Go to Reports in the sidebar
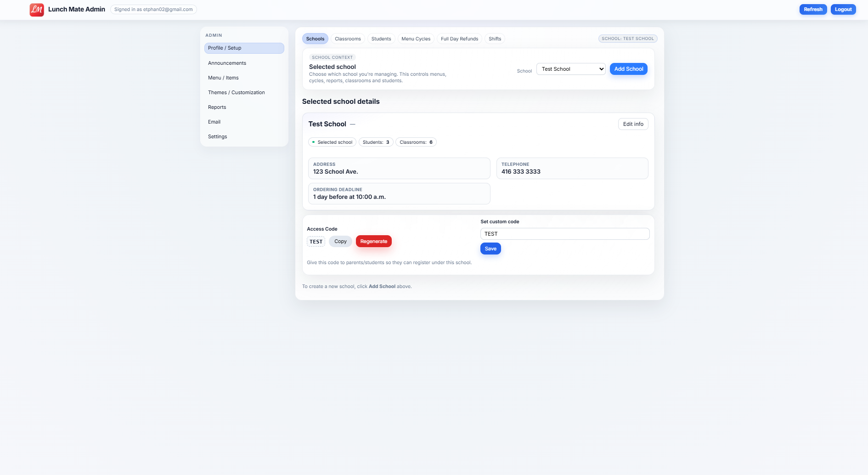Screen dimensions: 868x475 (x=217, y=107)
